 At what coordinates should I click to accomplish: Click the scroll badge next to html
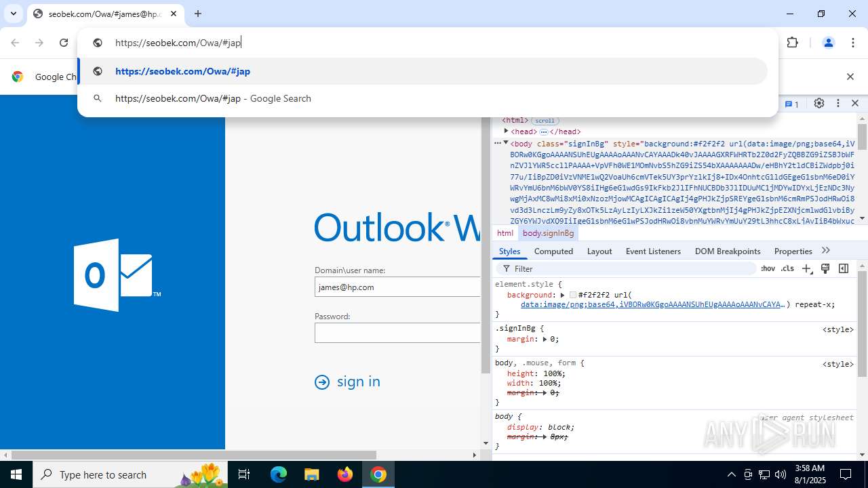click(545, 121)
